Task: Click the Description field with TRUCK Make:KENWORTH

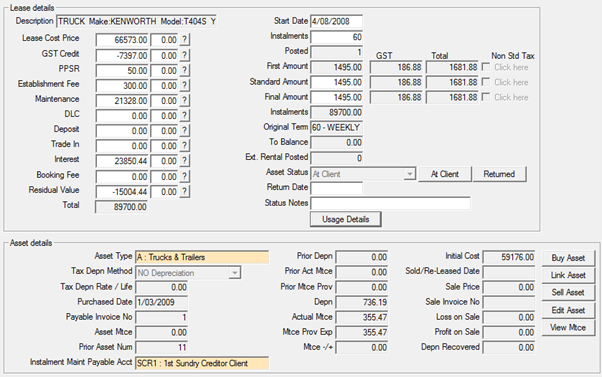Action: [x=136, y=21]
